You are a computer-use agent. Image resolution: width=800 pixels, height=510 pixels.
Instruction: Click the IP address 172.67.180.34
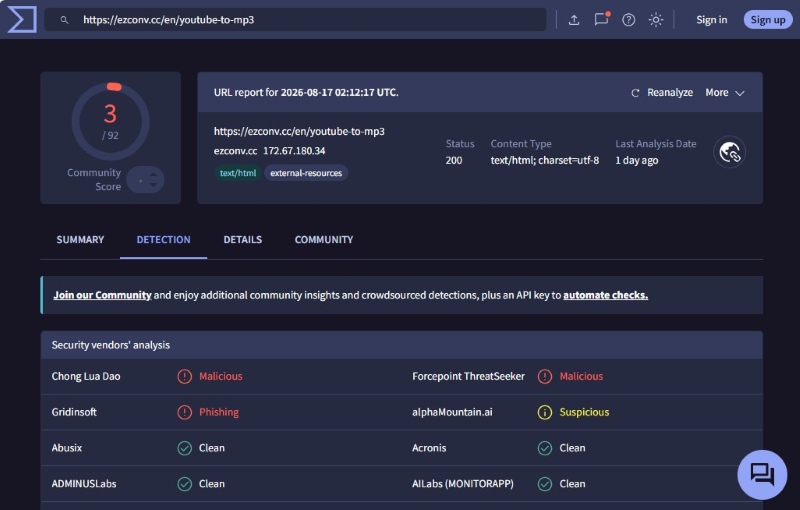click(x=294, y=151)
